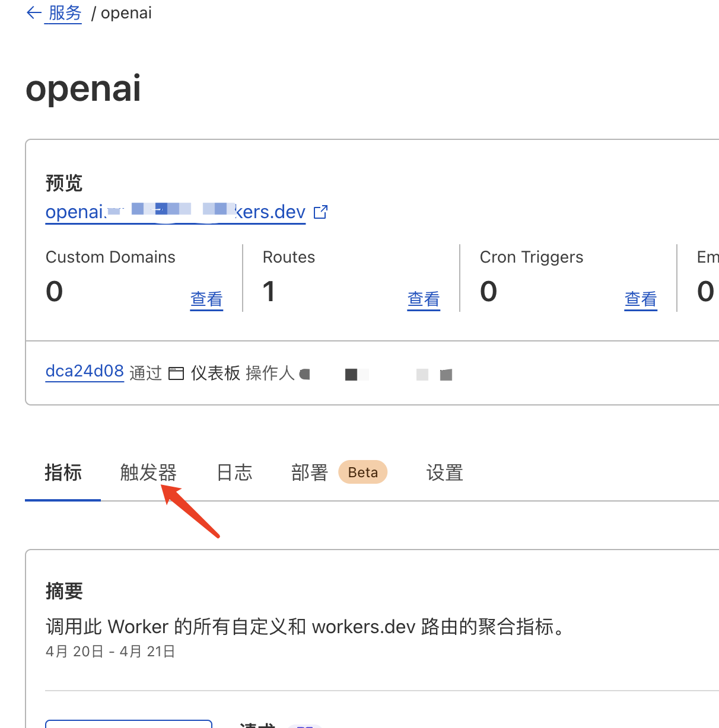Click the window icon next to 仪表板
This screenshot has height=728, width=719.
pos(176,373)
